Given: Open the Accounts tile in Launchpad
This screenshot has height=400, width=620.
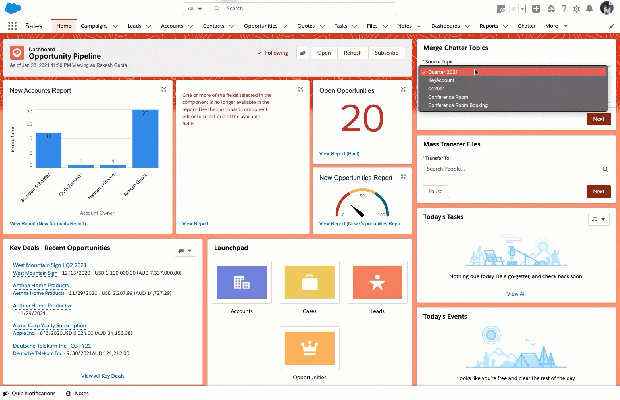Looking at the screenshot, I should click(x=242, y=282).
